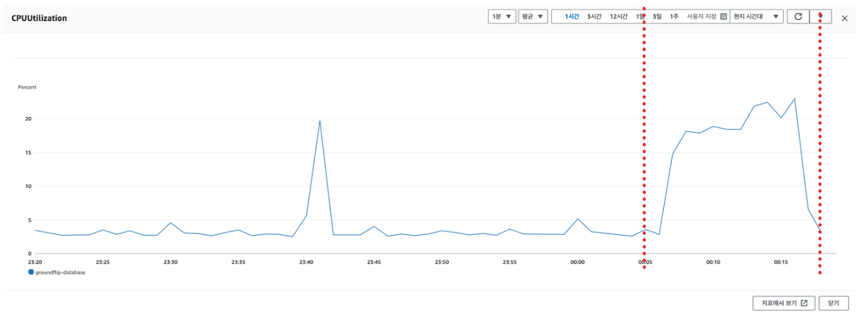Select the 3시간 time range
Viewport: 868px width, 319px height.
click(x=594, y=17)
